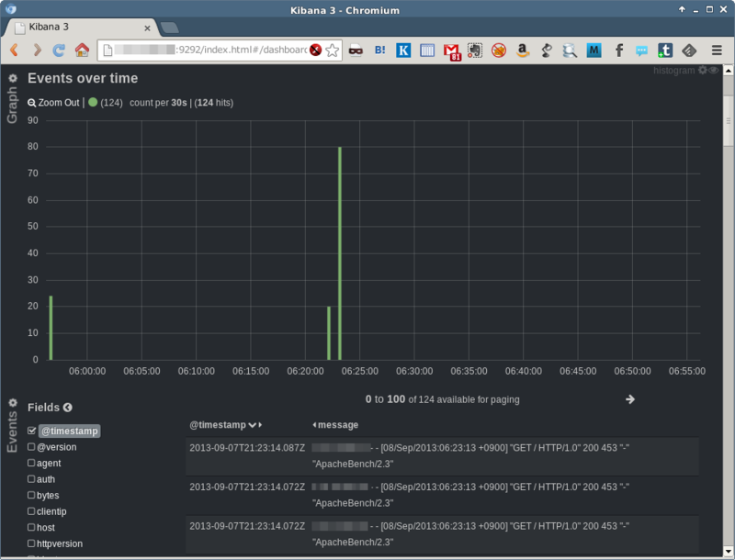Open the Tumblr extension icon

664,50
